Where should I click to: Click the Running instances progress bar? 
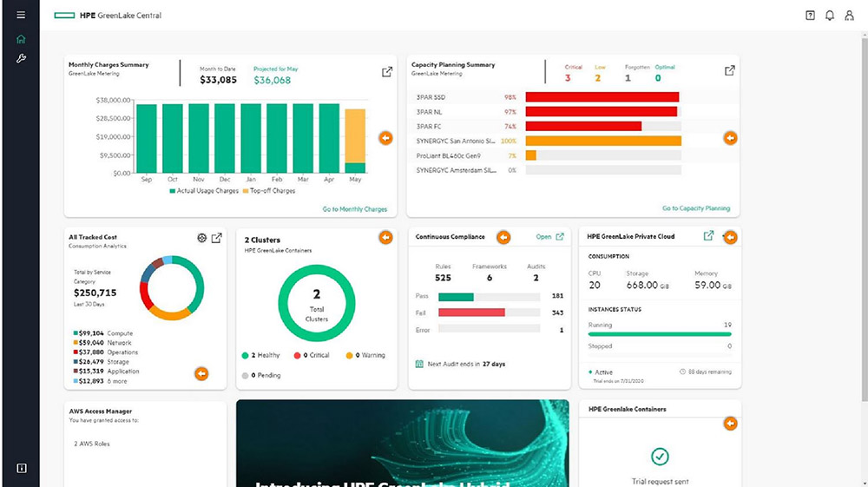point(660,334)
